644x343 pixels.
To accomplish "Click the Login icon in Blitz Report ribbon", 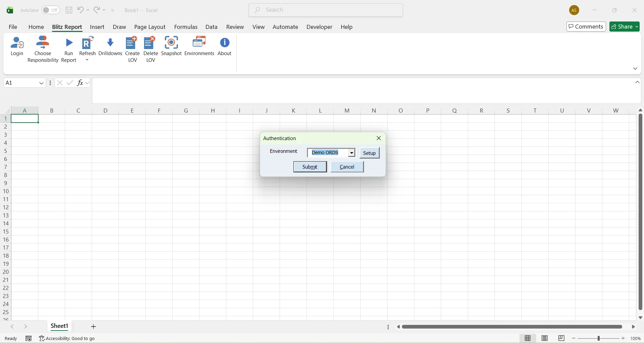I will [17, 47].
